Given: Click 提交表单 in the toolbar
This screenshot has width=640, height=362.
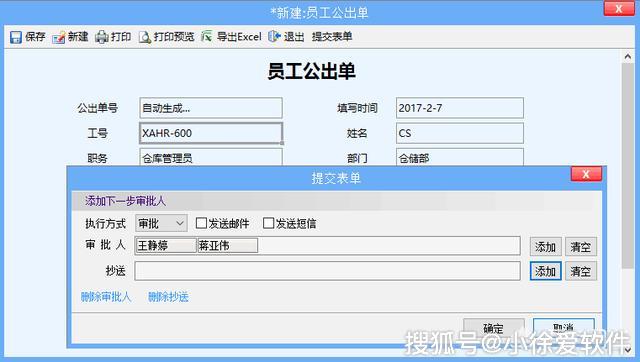Looking at the screenshot, I should point(332,37).
